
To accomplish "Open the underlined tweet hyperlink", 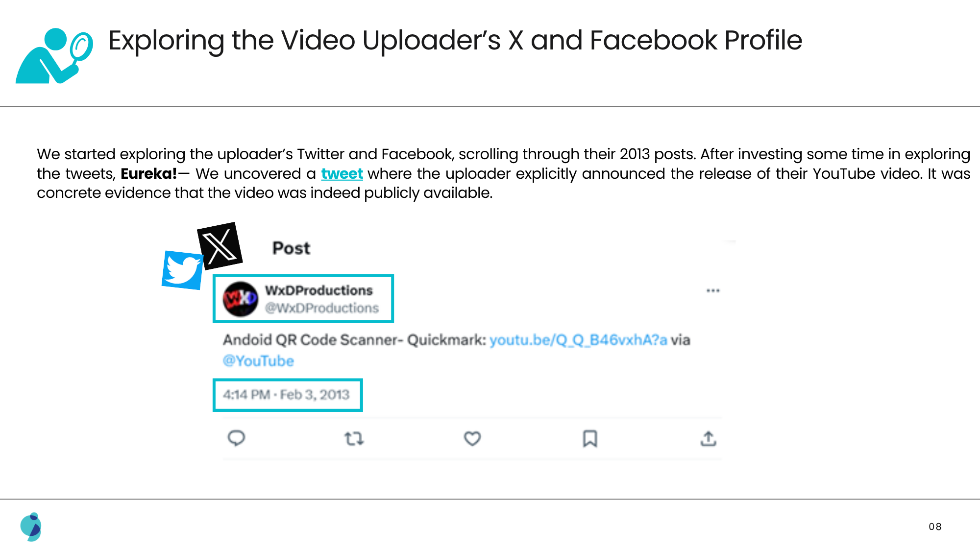I will [x=342, y=174].
